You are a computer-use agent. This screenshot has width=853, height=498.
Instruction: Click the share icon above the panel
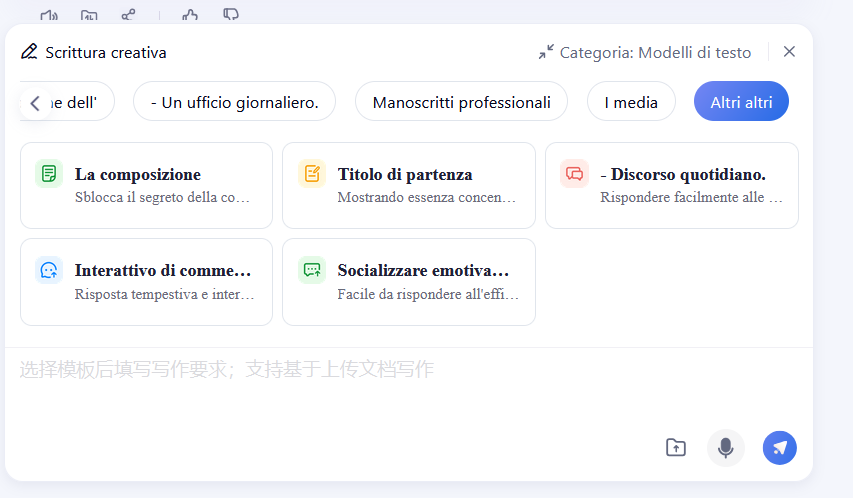(x=129, y=15)
